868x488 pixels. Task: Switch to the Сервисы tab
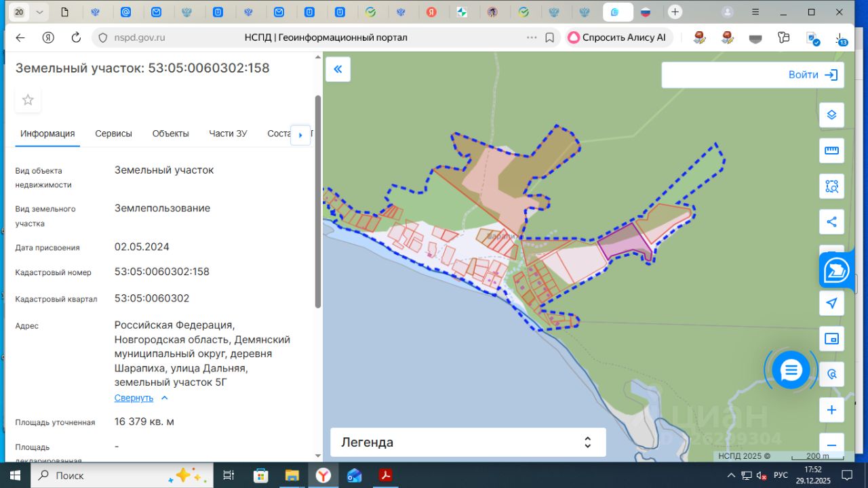113,134
